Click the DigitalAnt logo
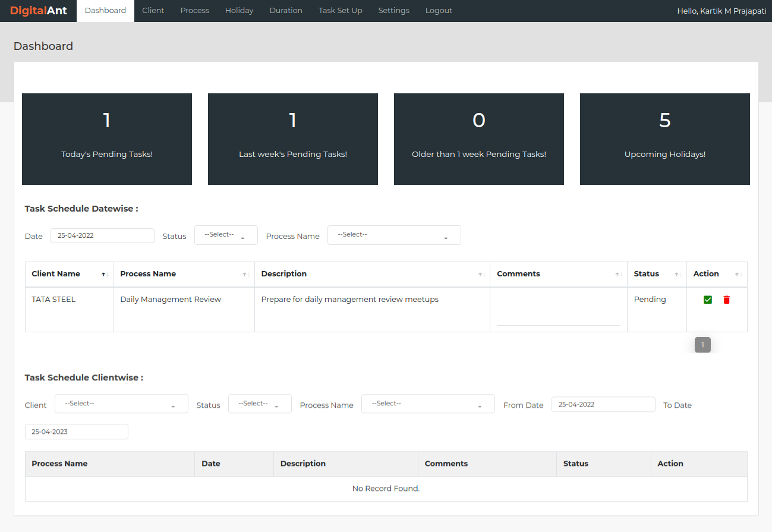The height and width of the screenshot is (532, 772). tap(39, 11)
